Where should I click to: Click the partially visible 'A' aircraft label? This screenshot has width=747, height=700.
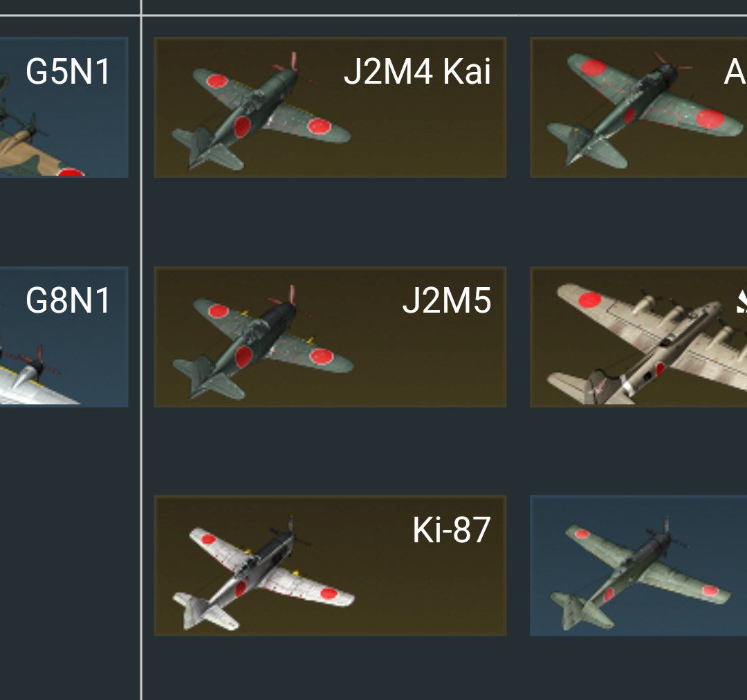coord(735,73)
